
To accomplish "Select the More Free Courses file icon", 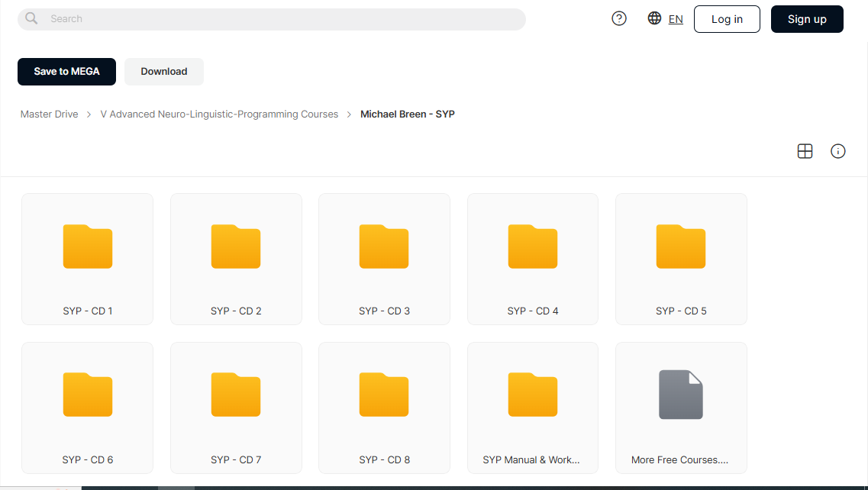I will click(x=681, y=395).
